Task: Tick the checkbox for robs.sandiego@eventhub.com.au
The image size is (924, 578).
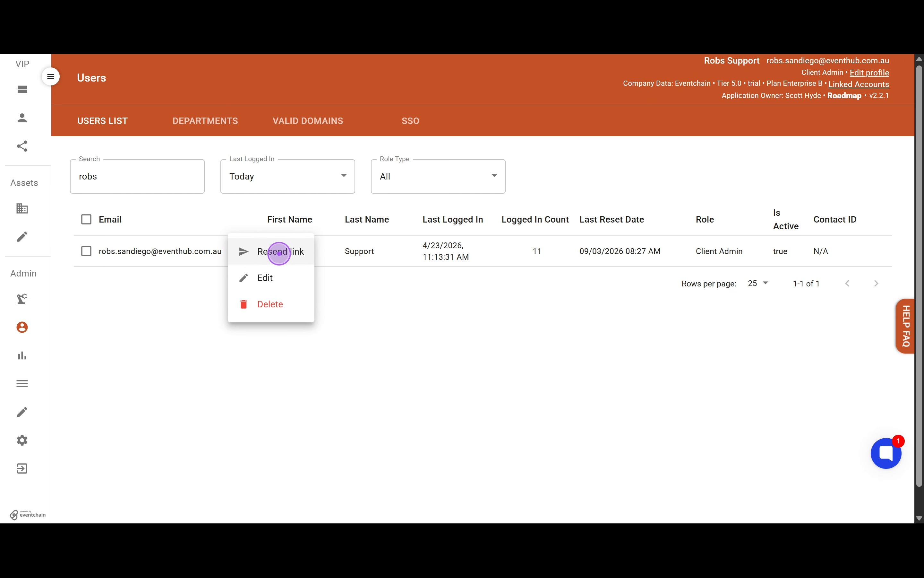Action: point(86,251)
